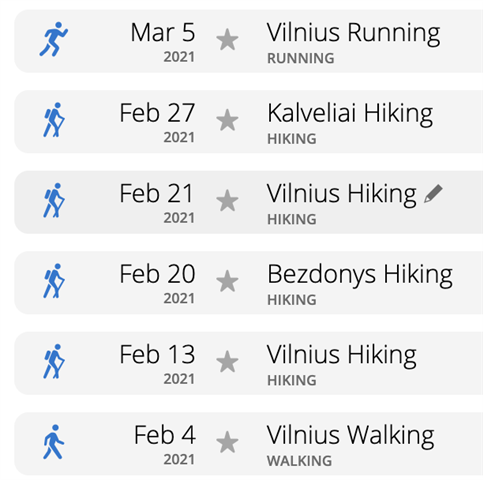Click the hiking icon for Kalveliai Hiking
The image size is (483, 480).
click(54, 120)
